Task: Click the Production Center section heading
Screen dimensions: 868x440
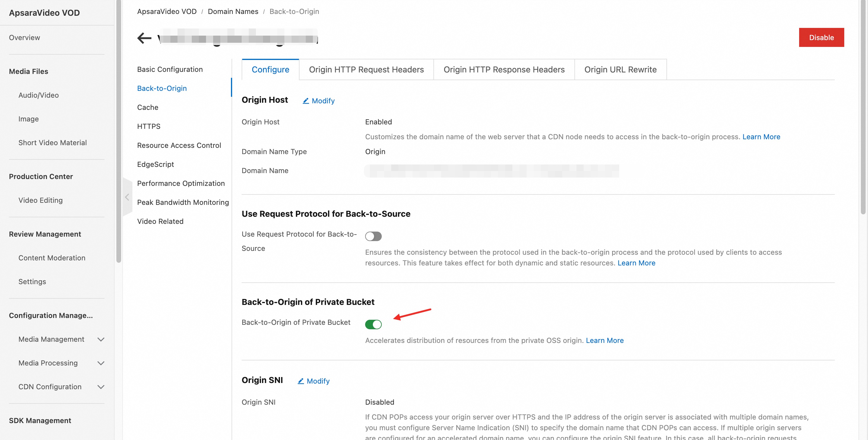Action: (x=41, y=177)
